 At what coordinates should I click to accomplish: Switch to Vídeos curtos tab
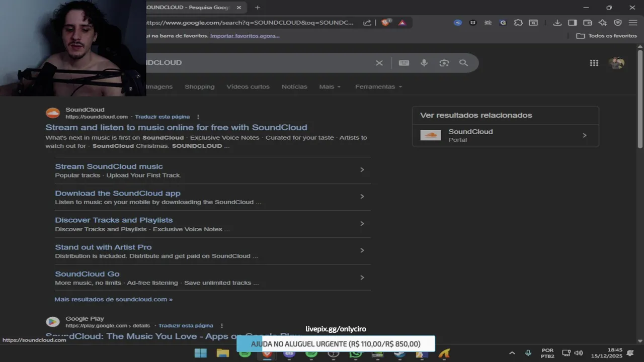248,86
